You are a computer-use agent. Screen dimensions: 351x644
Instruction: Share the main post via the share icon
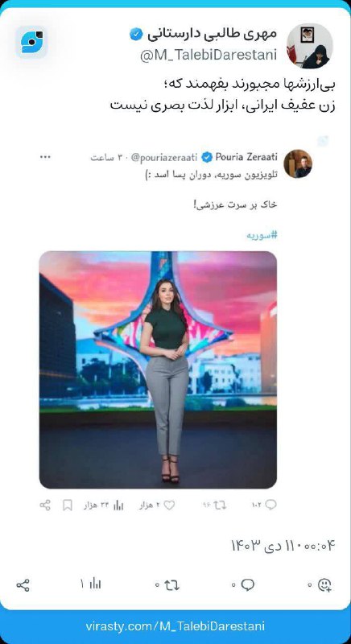pos(23,585)
